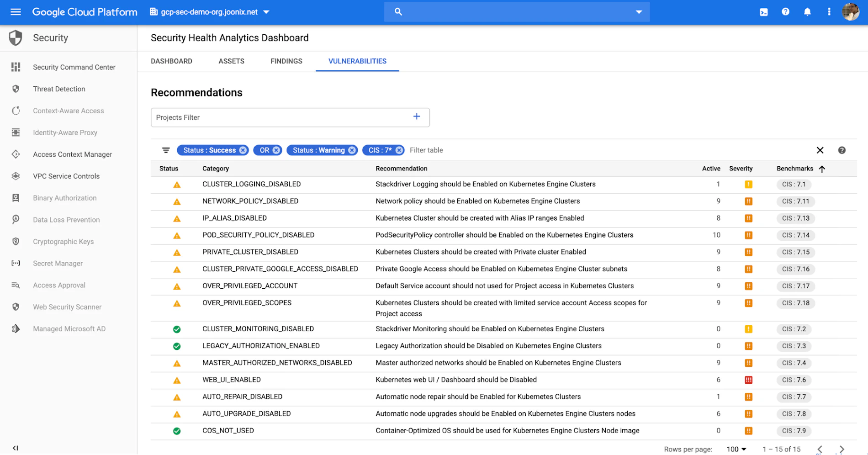Sort by Category column header
Image resolution: width=868 pixels, height=455 pixels.
(216, 169)
